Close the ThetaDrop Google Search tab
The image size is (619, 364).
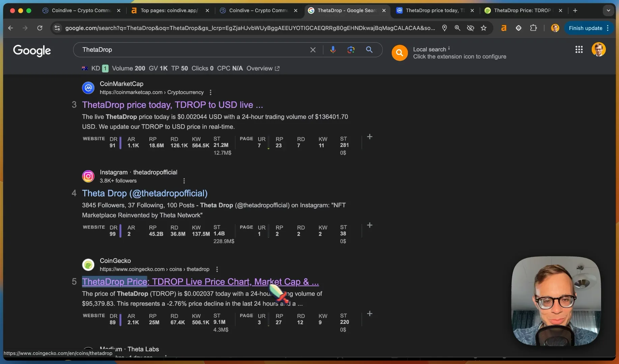(384, 10)
